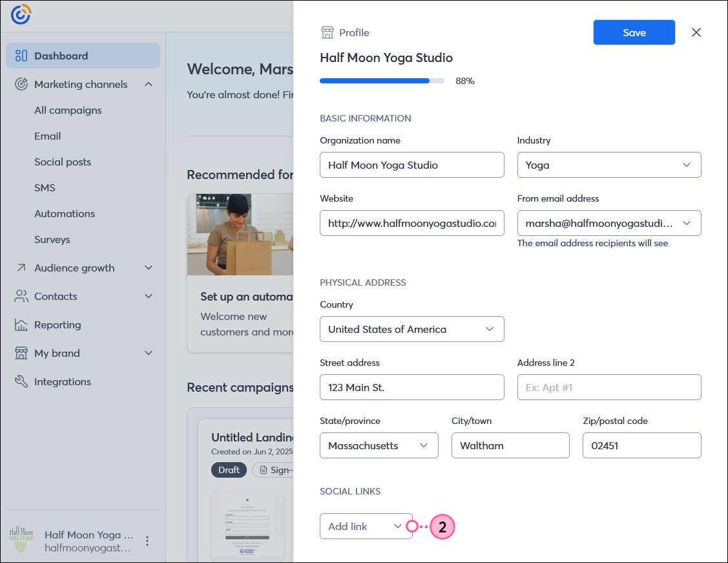Open the State/province dropdown
Image resolution: width=728 pixels, height=563 pixels.
tap(379, 445)
